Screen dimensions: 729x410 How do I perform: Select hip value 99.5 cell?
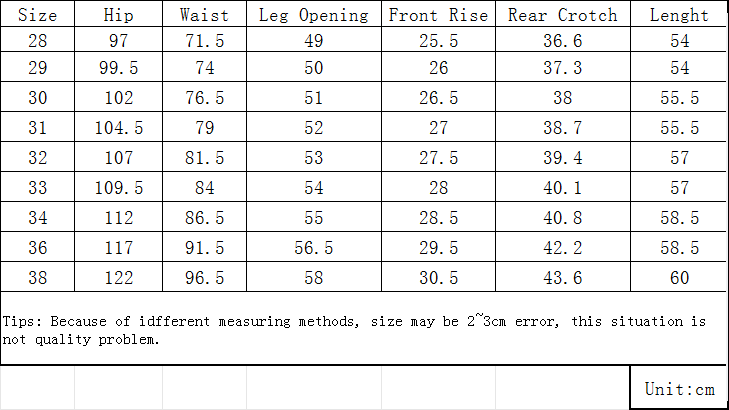click(119, 67)
